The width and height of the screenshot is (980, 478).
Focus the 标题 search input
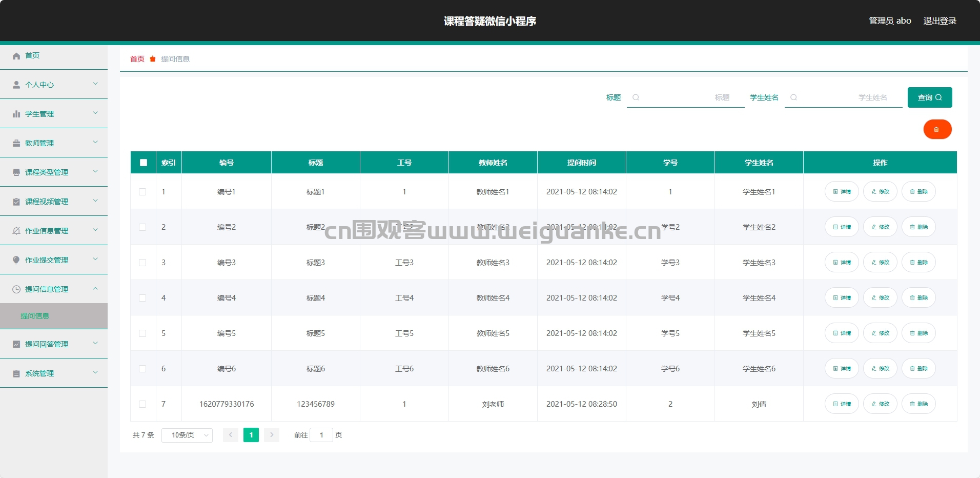coord(686,97)
